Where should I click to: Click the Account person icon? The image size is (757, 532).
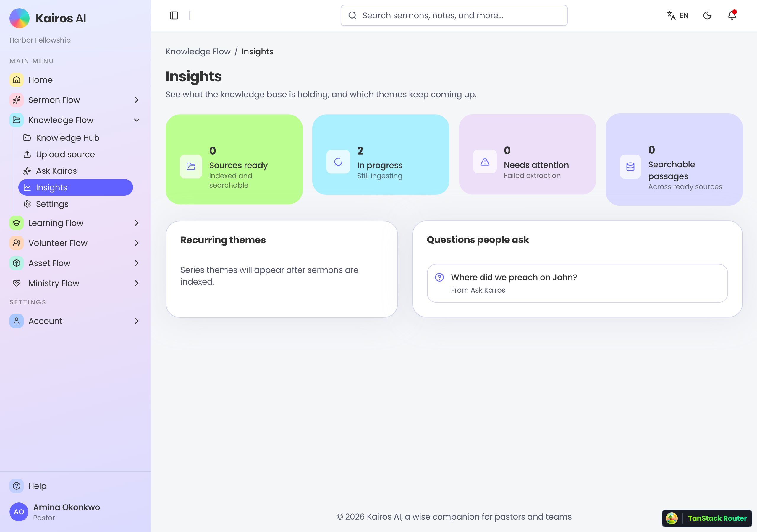pyautogui.click(x=17, y=321)
